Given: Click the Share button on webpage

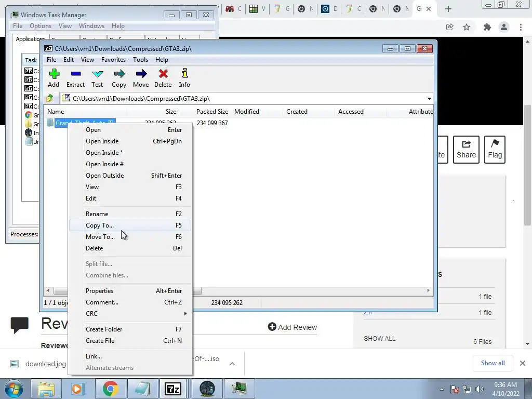Looking at the screenshot, I should coord(466,150).
